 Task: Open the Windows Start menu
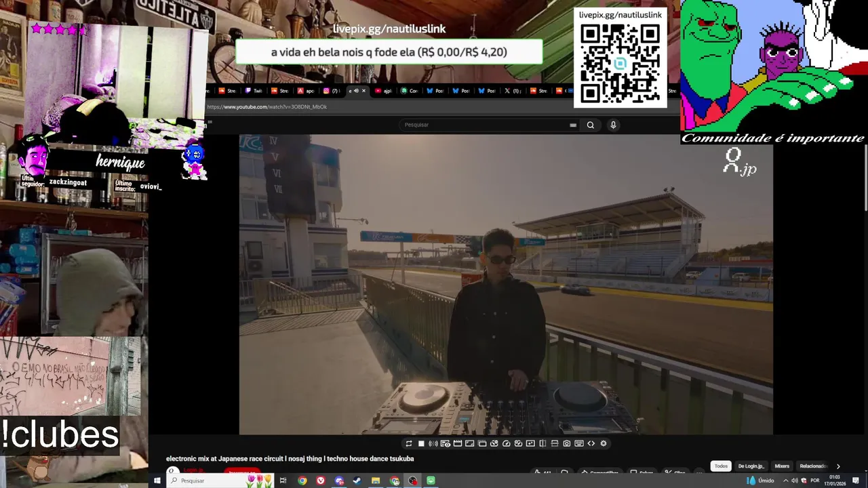click(157, 481)
